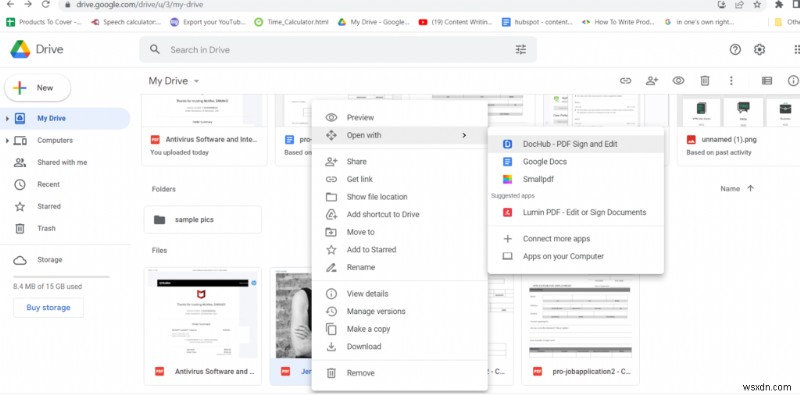800x395 pixels.
Task: Open Starred in the sidebar
Action: tap(49, 206)
